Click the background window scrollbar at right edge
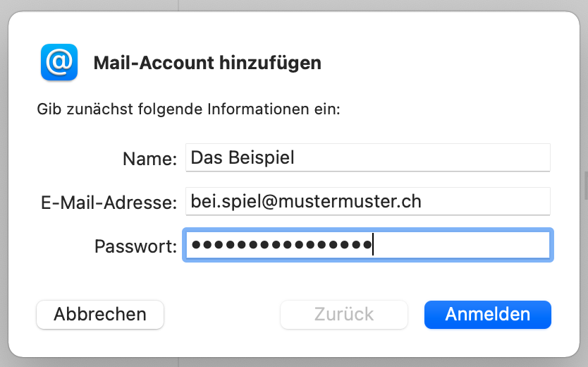The width and height of the screenshot is (588, 367). pyautogui.click(x=584, y=185)
